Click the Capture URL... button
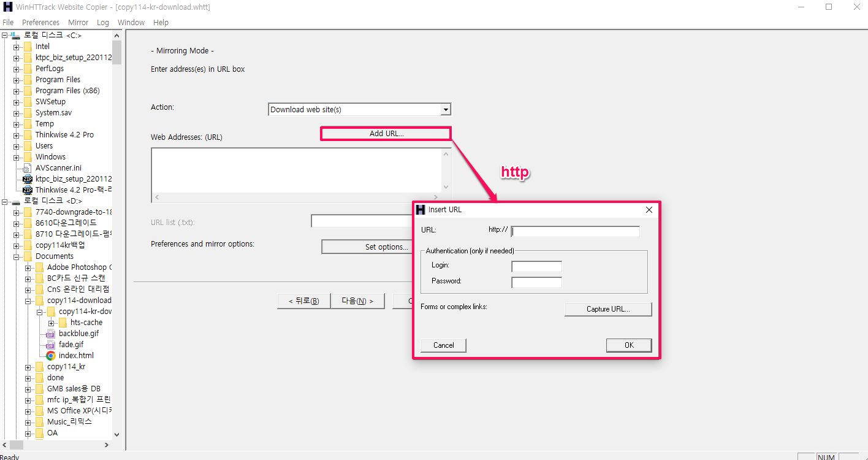The width and height of the screenshot is (868, 460). point(607,309)
